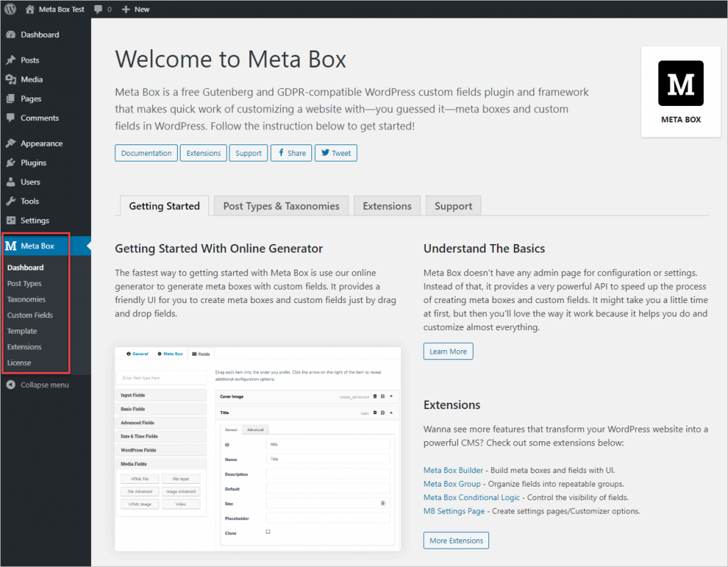Viewport: 728px width, 567px height.
Task: Open the Meta Box Builder link
Action: pos(454,470)
